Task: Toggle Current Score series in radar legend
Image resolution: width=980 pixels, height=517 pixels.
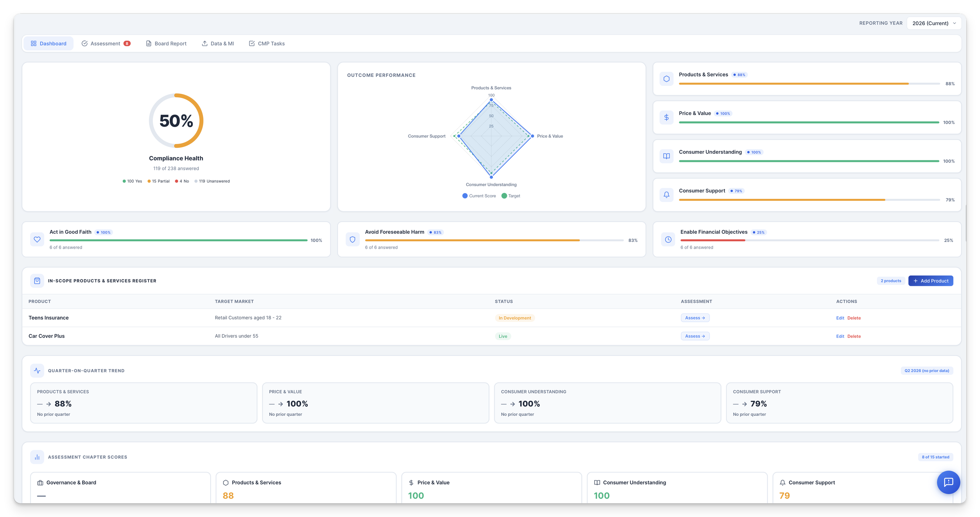Action: pos(479,196)
